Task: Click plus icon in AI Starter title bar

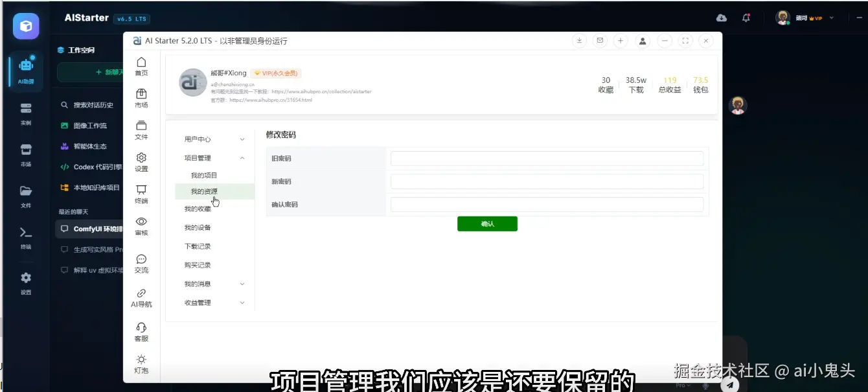Action: [x=621, y=41]
